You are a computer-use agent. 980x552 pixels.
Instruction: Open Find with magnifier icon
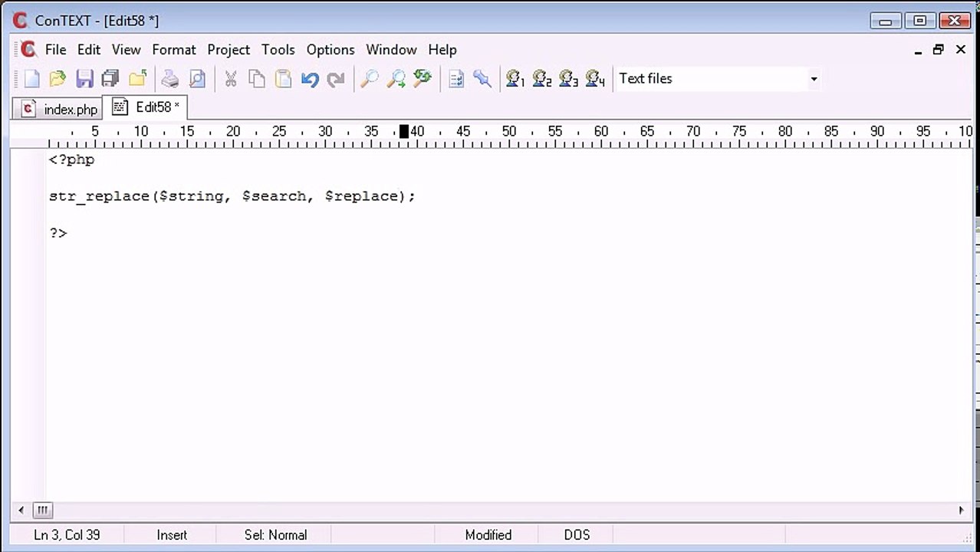point(370,78)
